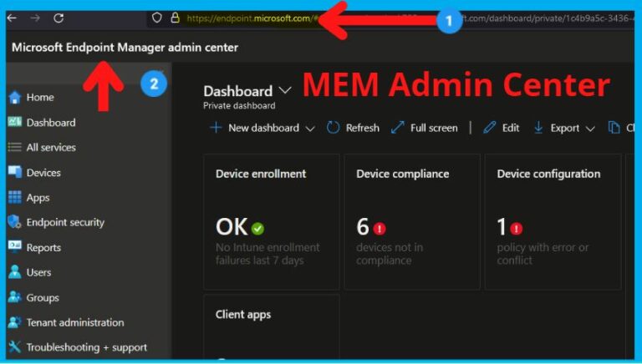The width and height of the screenshot is (642, 364).
Task: Click 'policy with error or conflict' text
Action: click(x=543, y=254)
